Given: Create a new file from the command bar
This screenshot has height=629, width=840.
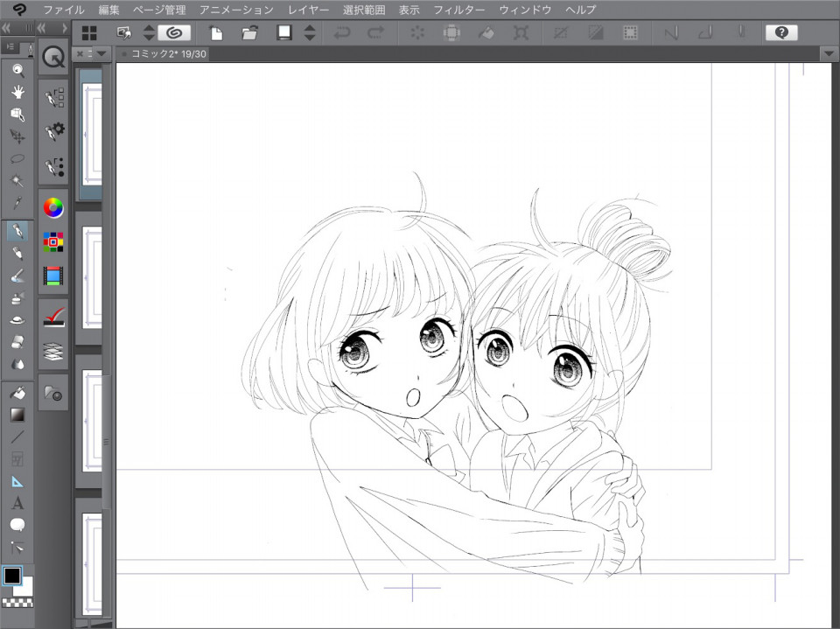Looking at the screenshot, I should (x=215, y=33).
